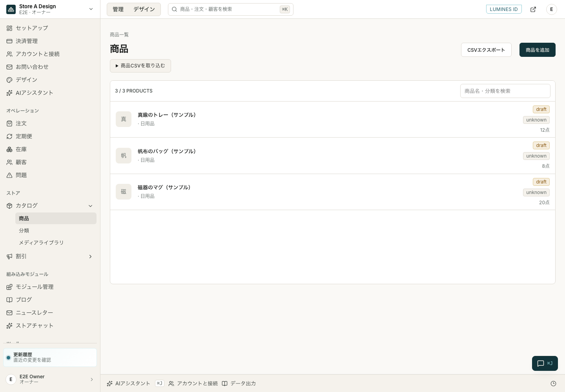Image resolution: width=565 pixels, height=392 pixels.
Task: Expand the 割引 section chevron
Action: click(91, 256)
